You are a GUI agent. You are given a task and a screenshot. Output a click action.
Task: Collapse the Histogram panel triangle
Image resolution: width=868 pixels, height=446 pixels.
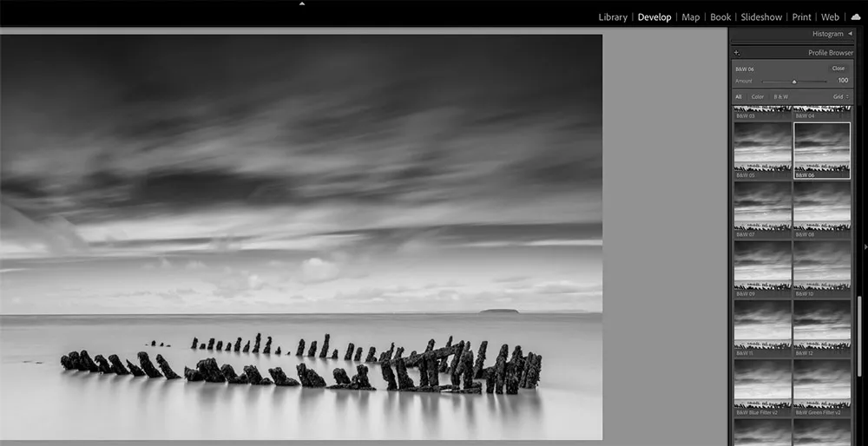coord(850,34)
